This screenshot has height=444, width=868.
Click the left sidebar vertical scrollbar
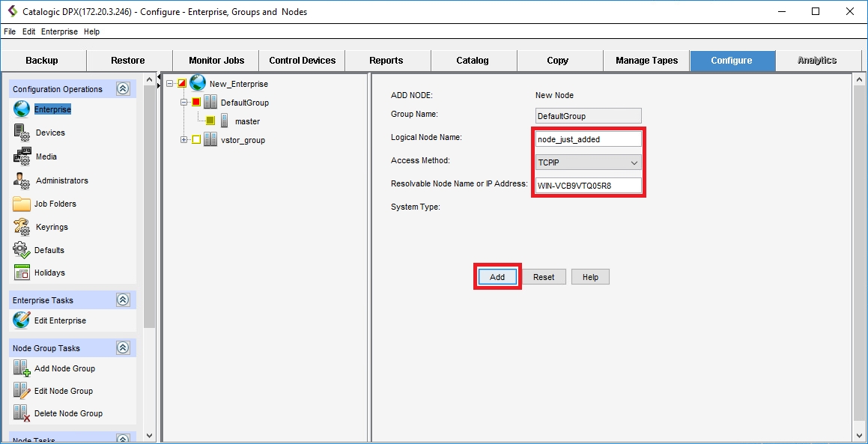click(149, 225)
